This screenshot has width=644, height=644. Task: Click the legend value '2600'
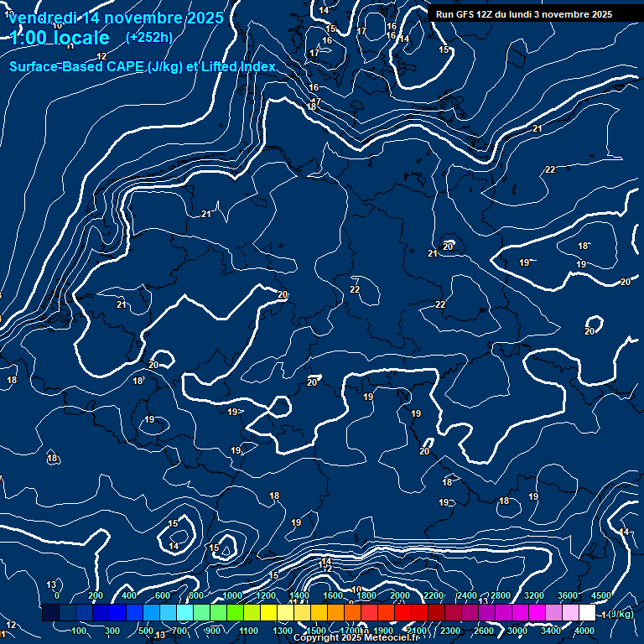tap(484, 631)
